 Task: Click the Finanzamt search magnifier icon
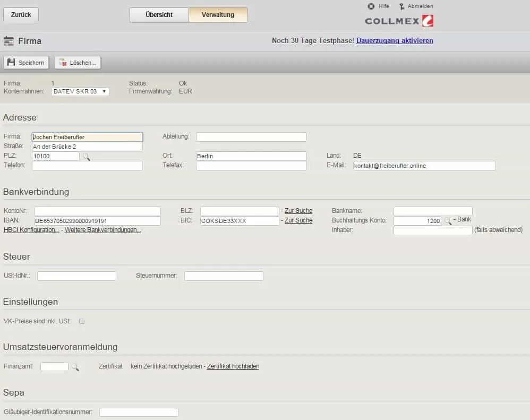click(75, 367)
